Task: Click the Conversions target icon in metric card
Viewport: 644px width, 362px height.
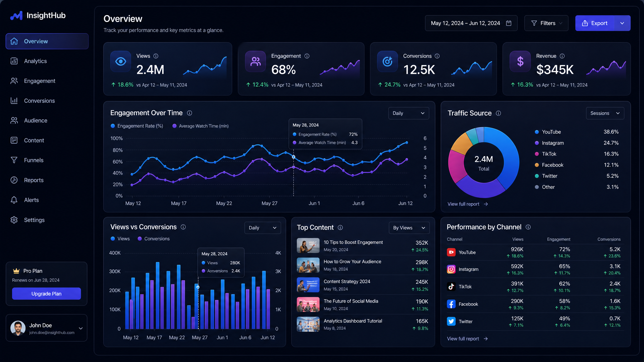Action: tap(387, 61)
